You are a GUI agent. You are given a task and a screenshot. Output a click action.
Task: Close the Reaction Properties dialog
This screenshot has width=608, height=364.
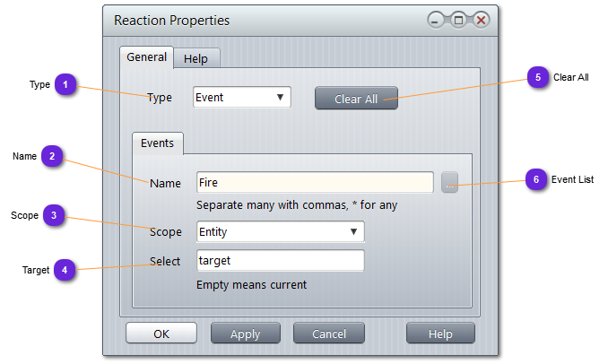click(x=481, y=20)
